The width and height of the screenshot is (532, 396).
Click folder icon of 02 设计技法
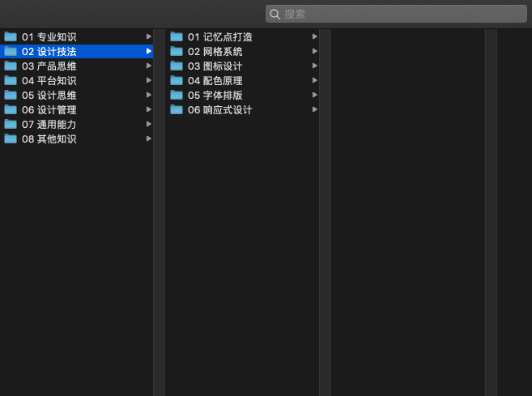tap(11, 51)
